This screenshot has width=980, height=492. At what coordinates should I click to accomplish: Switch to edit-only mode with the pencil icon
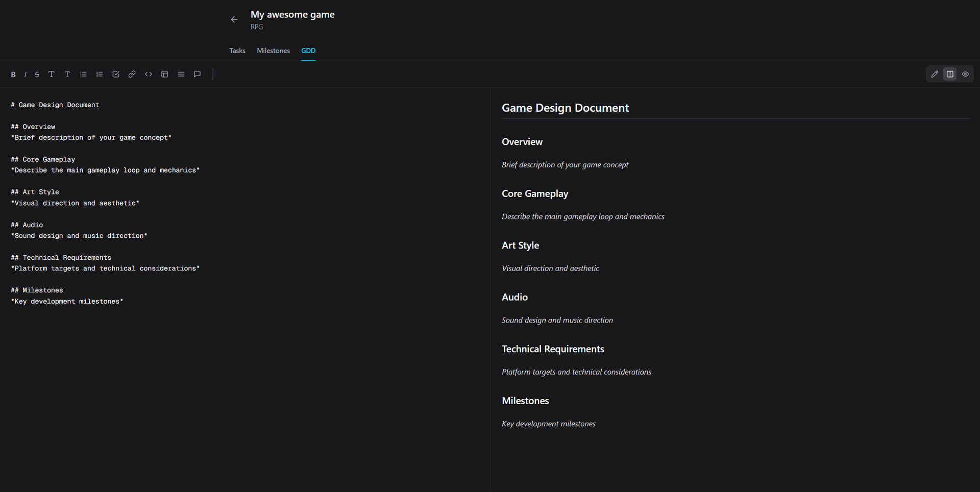pyautogui.click(x=935, y=75)
